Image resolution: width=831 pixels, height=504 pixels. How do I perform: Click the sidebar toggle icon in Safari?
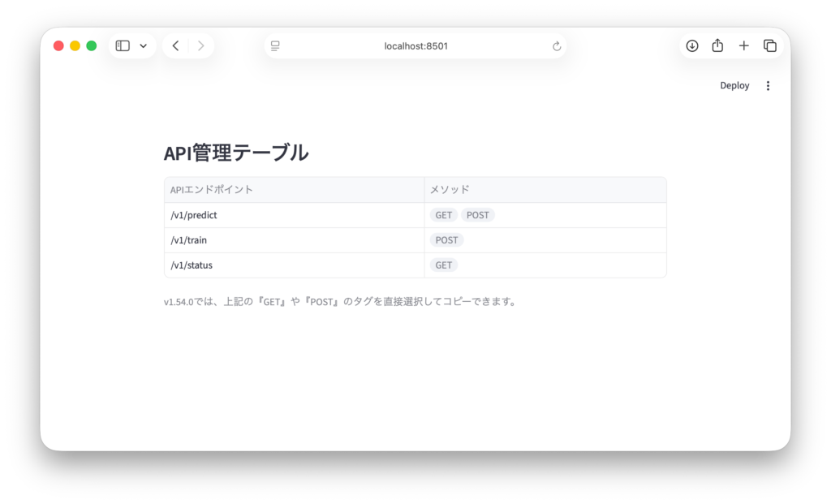coord(123,46)
